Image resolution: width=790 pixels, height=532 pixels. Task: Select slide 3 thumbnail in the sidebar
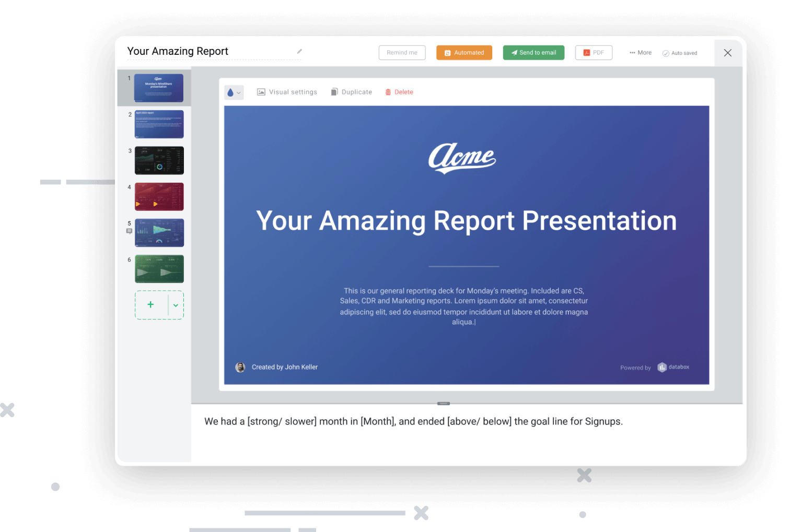pyautogui.click(x=159, y=160)
